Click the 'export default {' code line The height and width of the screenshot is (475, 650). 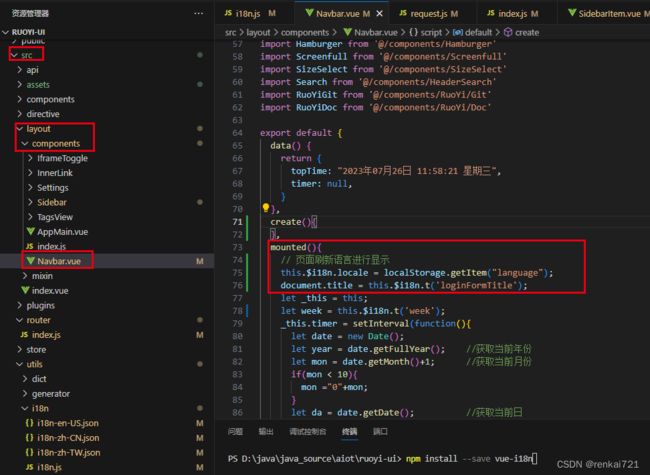click(301, 133)
